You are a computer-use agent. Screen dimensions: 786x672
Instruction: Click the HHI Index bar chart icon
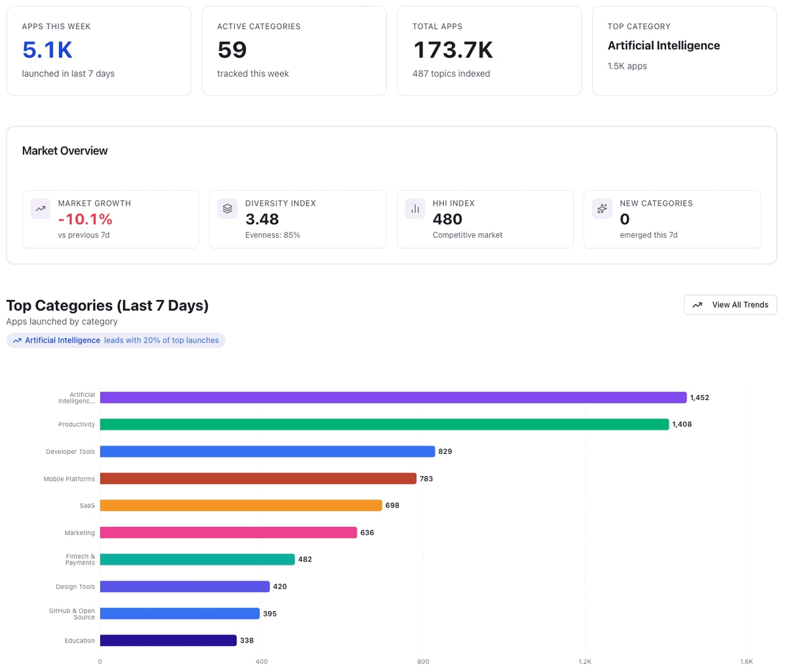[x=415, y=209]
